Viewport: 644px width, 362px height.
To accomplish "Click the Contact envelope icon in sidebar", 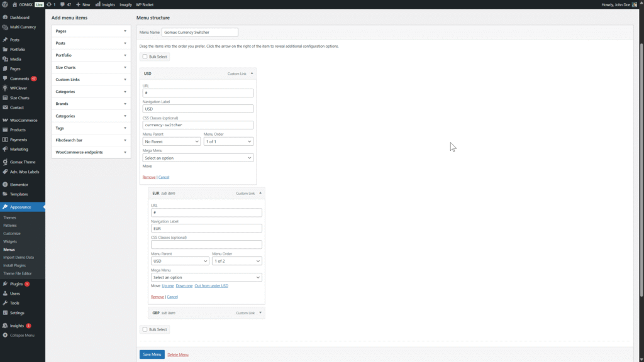I will 5,107.
